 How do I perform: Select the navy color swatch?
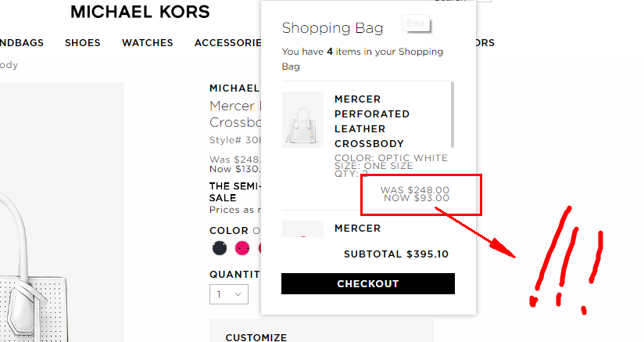point(220,248)
